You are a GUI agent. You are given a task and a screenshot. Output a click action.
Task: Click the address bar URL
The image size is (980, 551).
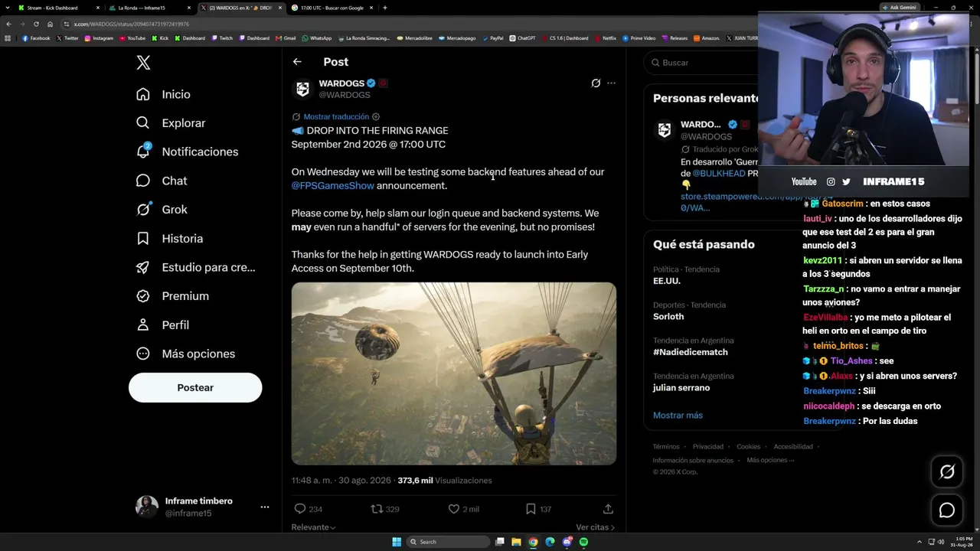(x=131, y=24)
